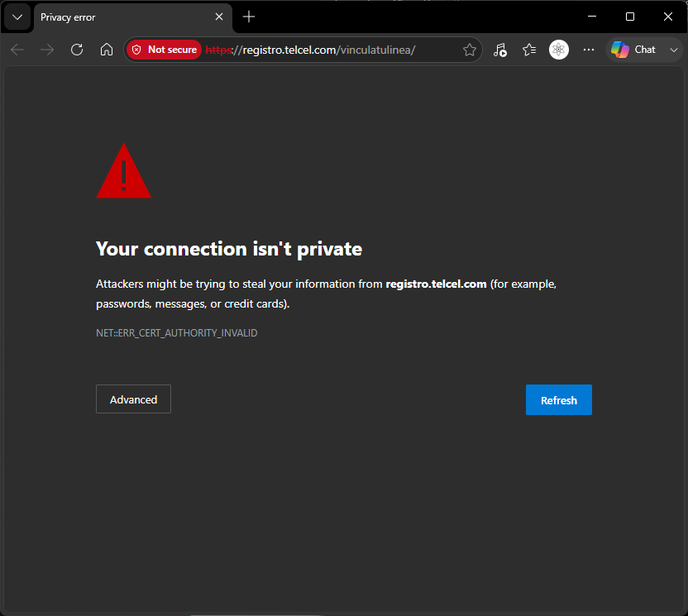
Task: Click the Advanced button
Action: (133, 399)
